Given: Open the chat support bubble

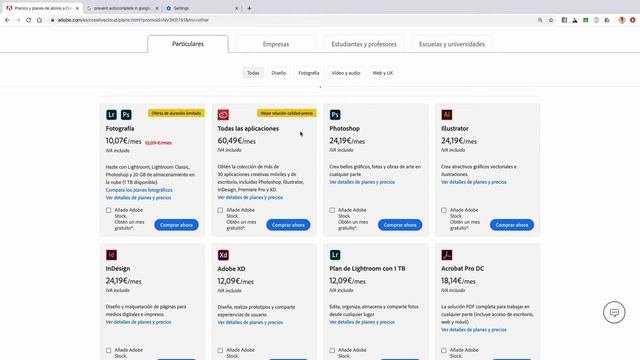Looking at the screenshot, I should (614, 313).
